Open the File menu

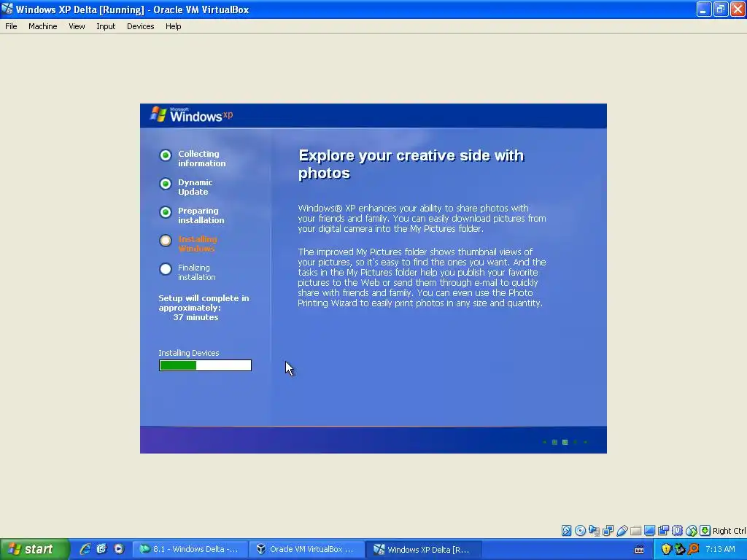(11, 26)
